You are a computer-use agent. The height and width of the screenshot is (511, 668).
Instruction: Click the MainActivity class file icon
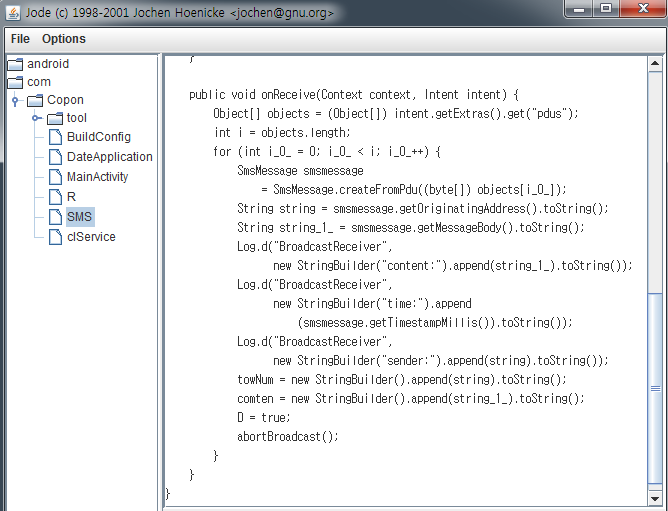pos(55,177)
